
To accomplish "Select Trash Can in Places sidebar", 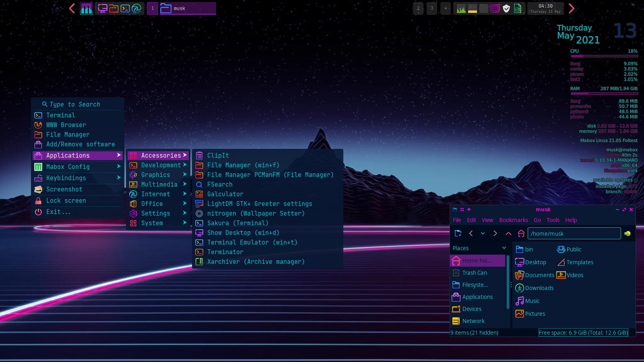I will point(474,273).
